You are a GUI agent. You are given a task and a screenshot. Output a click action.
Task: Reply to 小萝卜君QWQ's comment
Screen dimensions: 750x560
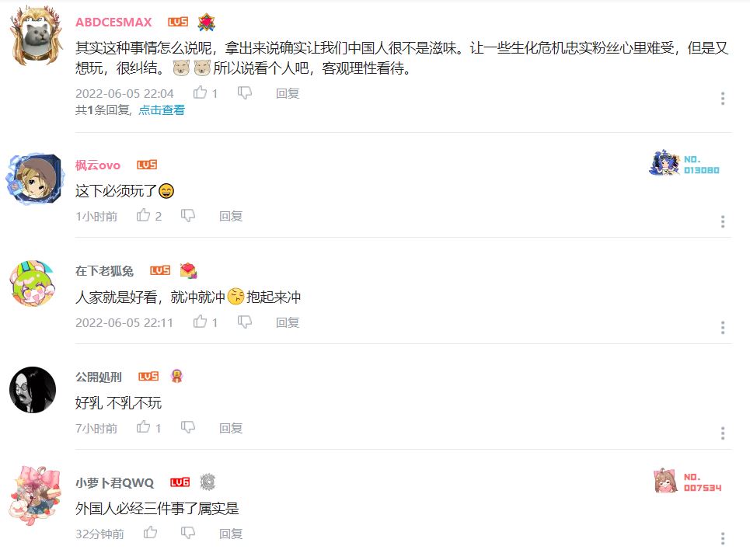231,534
